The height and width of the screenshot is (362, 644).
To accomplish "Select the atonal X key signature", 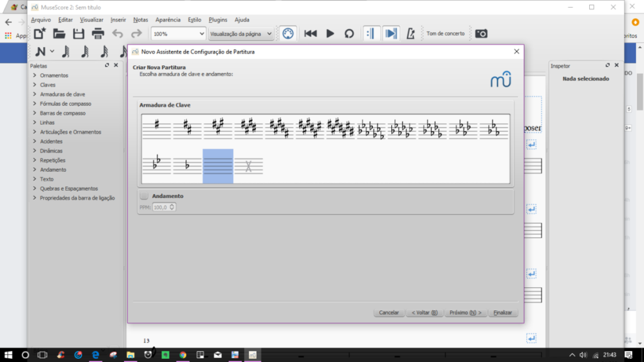I will point(248,166).
